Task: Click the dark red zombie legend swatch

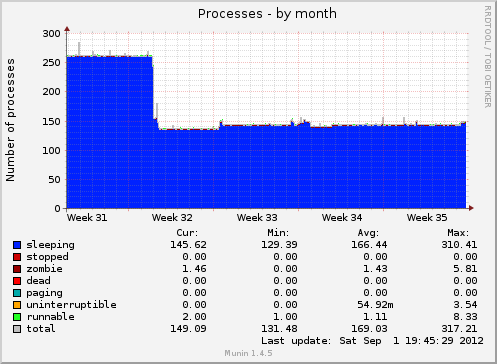Action: point(17,269)
